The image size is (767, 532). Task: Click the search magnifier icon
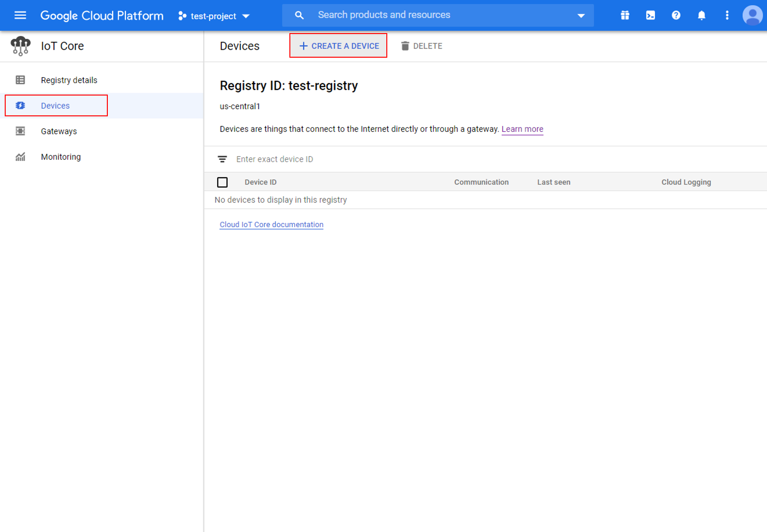[x=299, y=16]
